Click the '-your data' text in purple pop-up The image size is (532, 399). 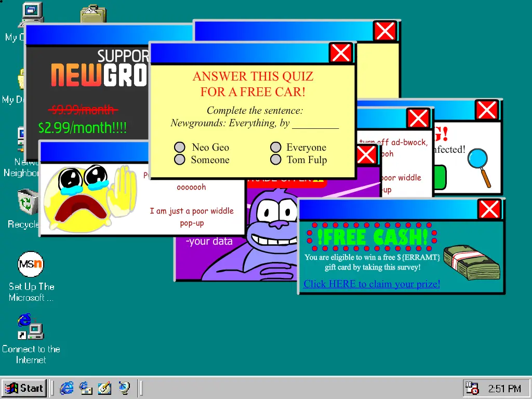[209, 241]
